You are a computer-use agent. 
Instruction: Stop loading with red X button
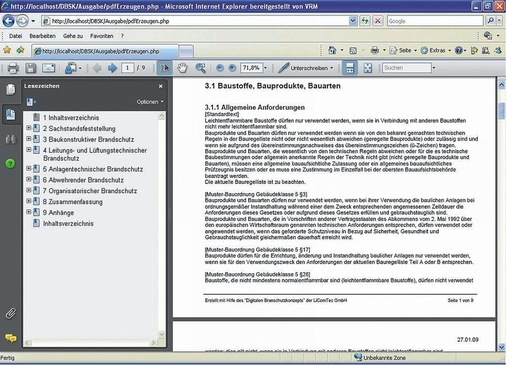(378, 21)
